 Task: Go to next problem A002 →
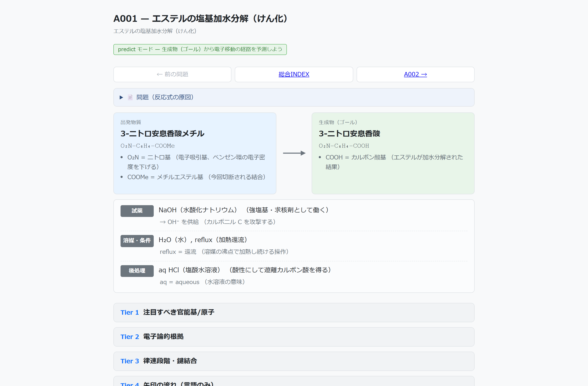415,74
